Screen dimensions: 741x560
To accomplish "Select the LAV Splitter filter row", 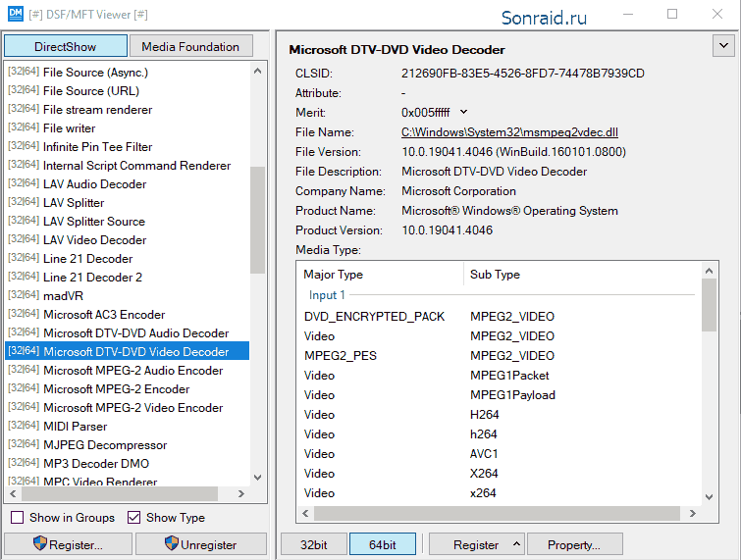I will [128, 203].
